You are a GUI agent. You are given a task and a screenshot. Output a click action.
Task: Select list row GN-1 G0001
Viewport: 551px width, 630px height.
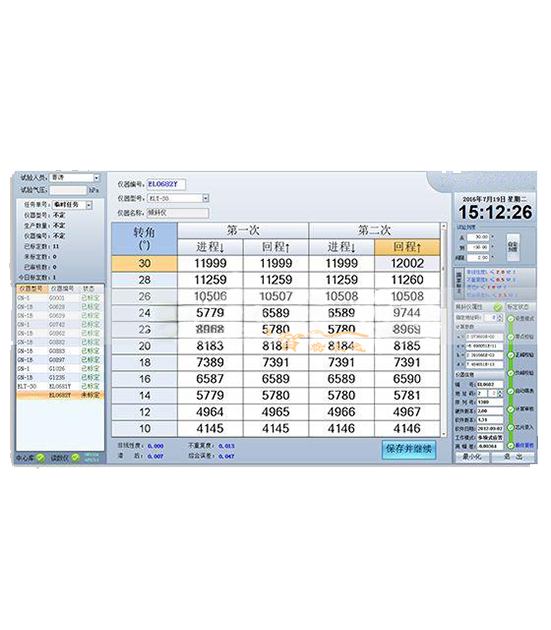pyautogui.click(x=60, y=298)
